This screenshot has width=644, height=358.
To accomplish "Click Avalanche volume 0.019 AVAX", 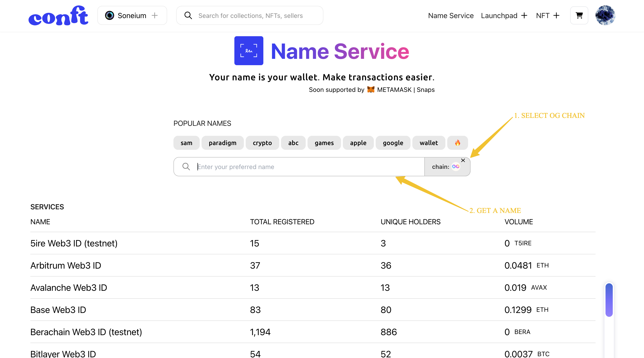I will (x=526, y=288).
